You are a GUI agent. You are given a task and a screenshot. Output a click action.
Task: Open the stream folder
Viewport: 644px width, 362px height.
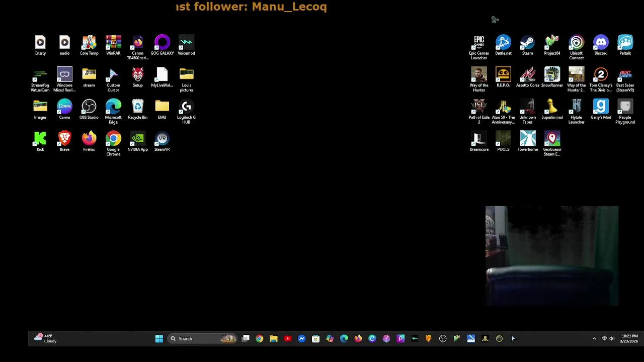coord(89,77)
